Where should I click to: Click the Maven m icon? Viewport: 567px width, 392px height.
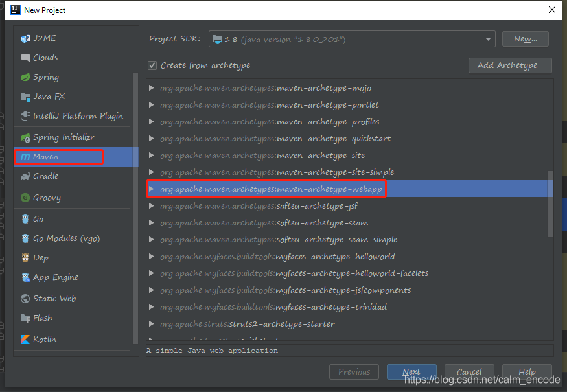tap(25, 157)
